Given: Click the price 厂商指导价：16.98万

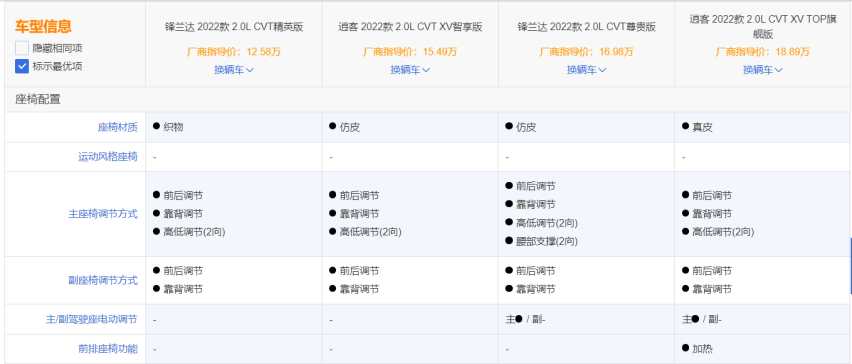Looking at the screenshot, I should pos(587,52).
